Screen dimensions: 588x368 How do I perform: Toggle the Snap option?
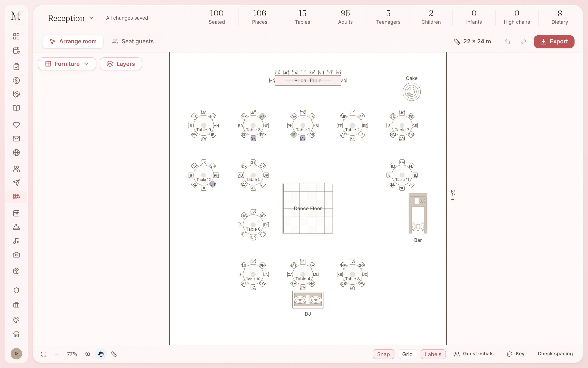pos(383,354)
